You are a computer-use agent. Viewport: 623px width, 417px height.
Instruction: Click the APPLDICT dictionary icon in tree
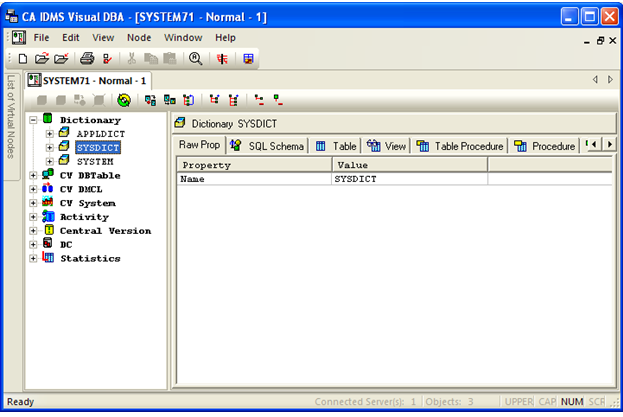click(x=64, y=132)
